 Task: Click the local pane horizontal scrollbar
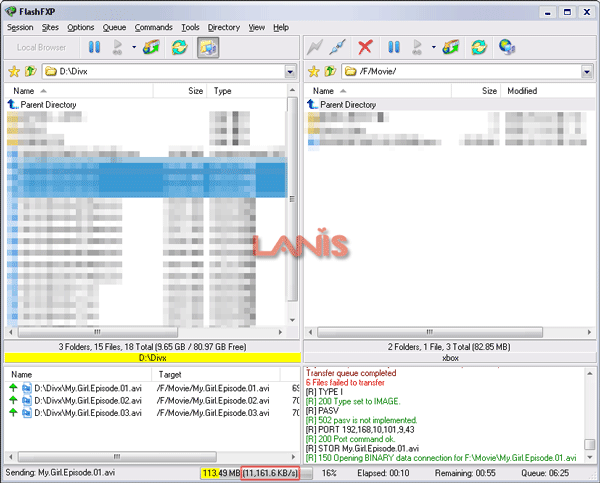(x=98, y=332)
